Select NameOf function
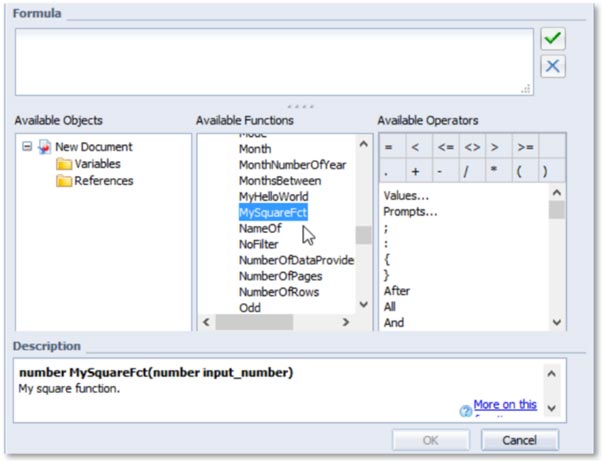This screenshot has width=602, height=461. (x=260, y=228)
